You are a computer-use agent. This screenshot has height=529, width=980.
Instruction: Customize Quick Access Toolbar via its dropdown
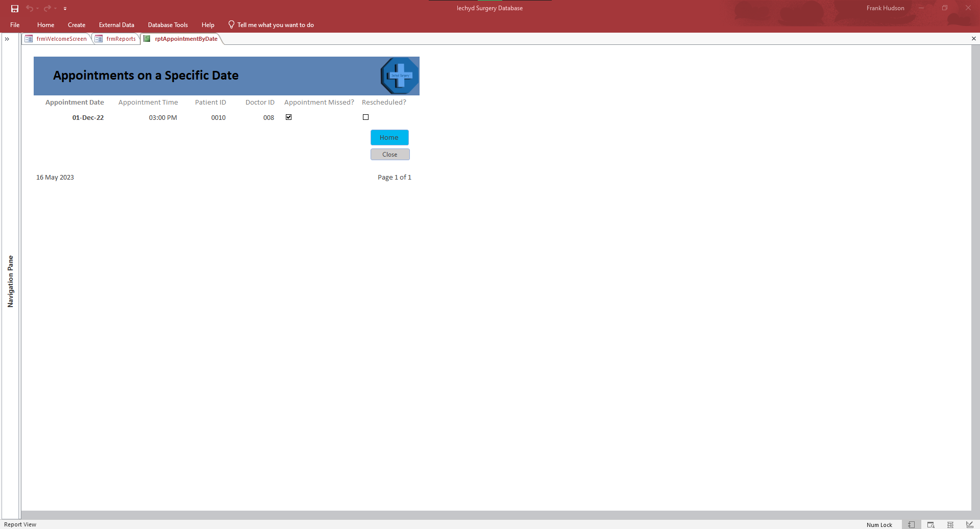tap(65, 8)
